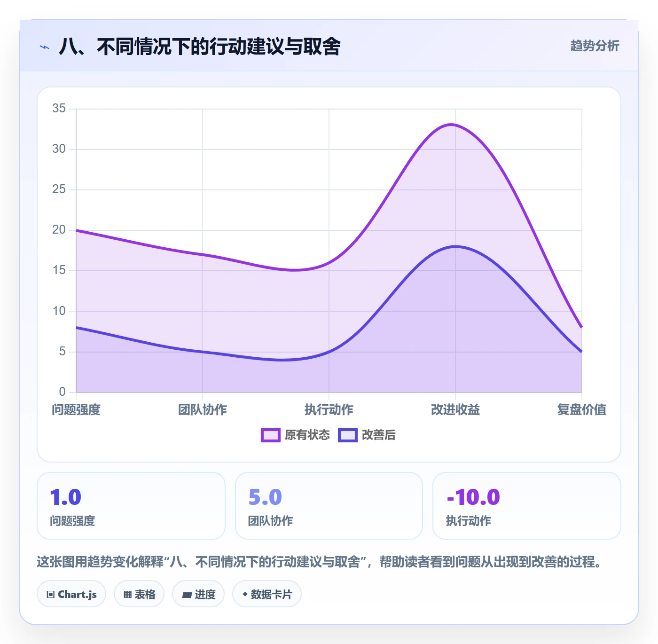Click the 复盘价值 x-axis label
This screenshot has width=658, height=644.
582,410
